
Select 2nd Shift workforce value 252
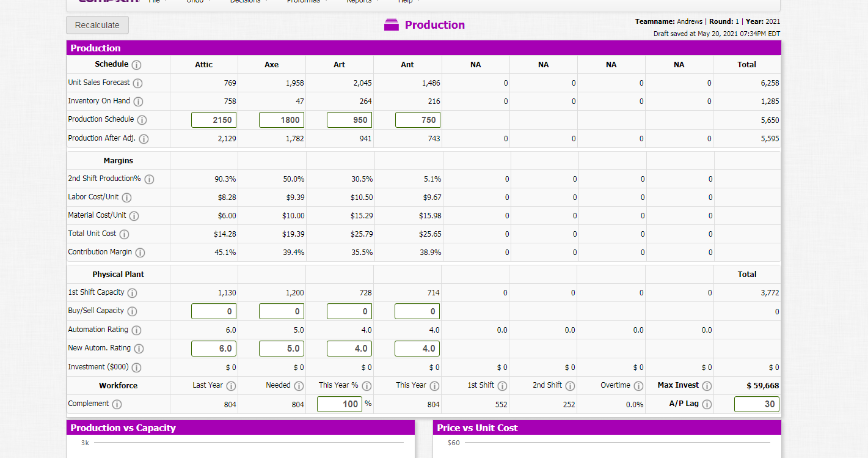click(569, 405)
